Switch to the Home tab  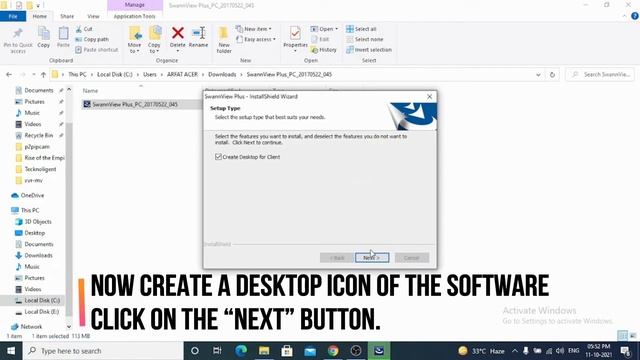point(40,16)
